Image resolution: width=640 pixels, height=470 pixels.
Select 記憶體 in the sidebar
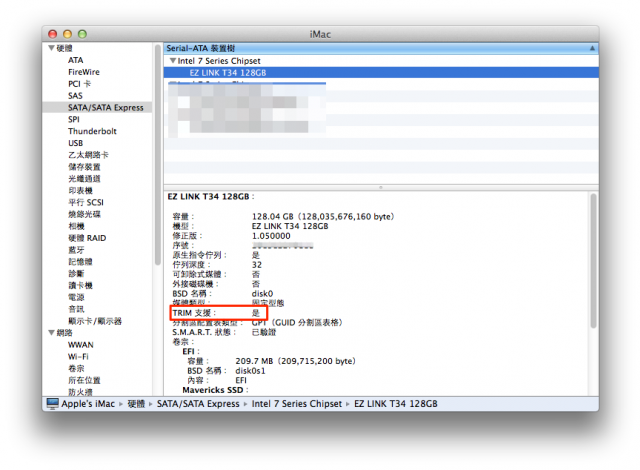(80, 262)
